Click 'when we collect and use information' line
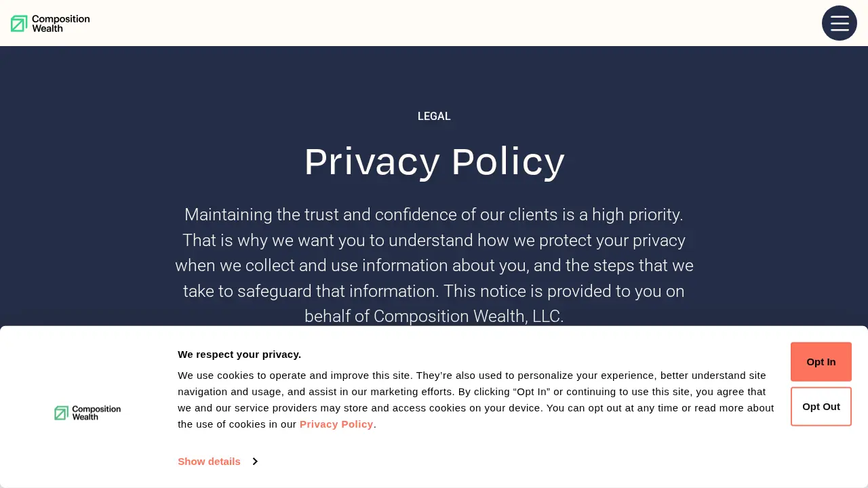This screenshot has width=868, height=488. [434, 266]
